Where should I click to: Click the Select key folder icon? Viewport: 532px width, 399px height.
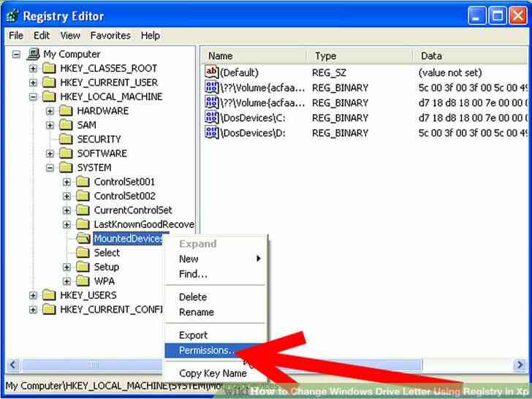pos(83,253)
